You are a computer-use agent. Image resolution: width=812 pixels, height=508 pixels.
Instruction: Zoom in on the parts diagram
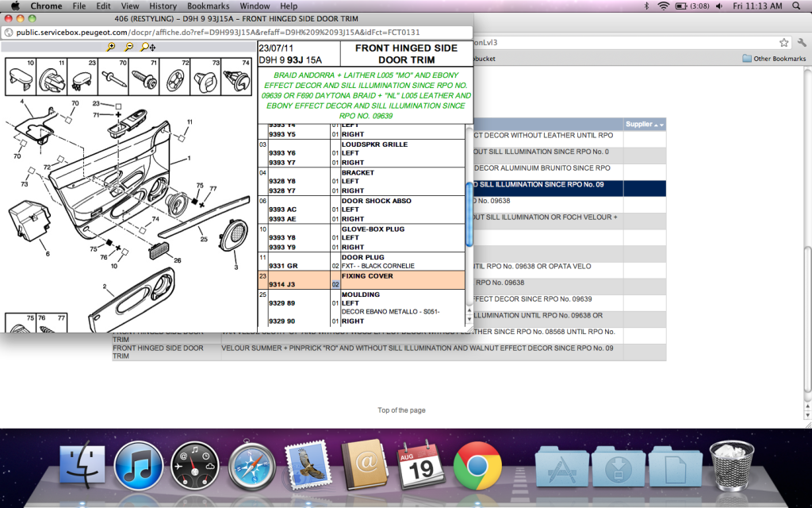pos(110,47)
